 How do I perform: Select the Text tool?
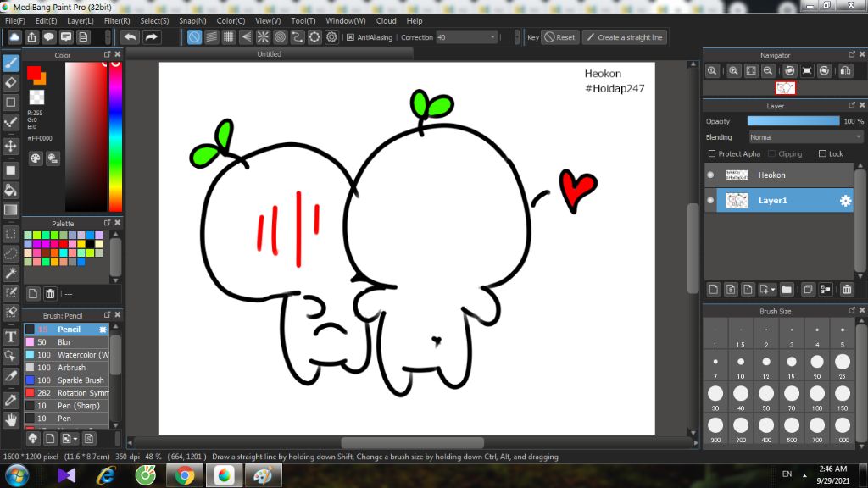coord(10,336)
